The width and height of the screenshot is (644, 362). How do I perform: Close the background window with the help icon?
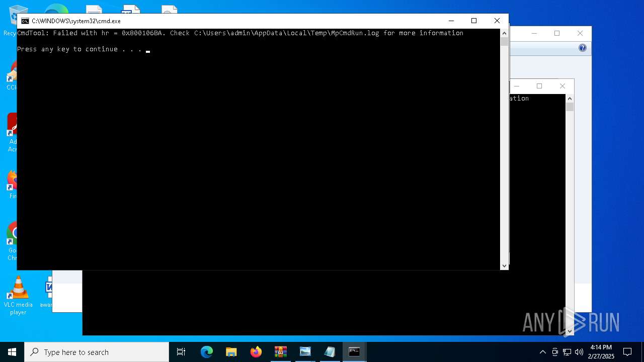pyautogui.click(x=580, y=33)
